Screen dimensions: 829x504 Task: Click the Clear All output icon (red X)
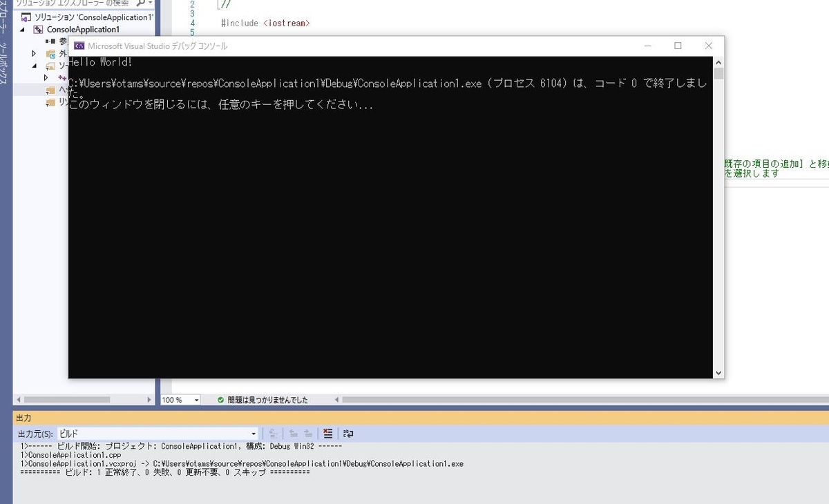coord(327,433)
